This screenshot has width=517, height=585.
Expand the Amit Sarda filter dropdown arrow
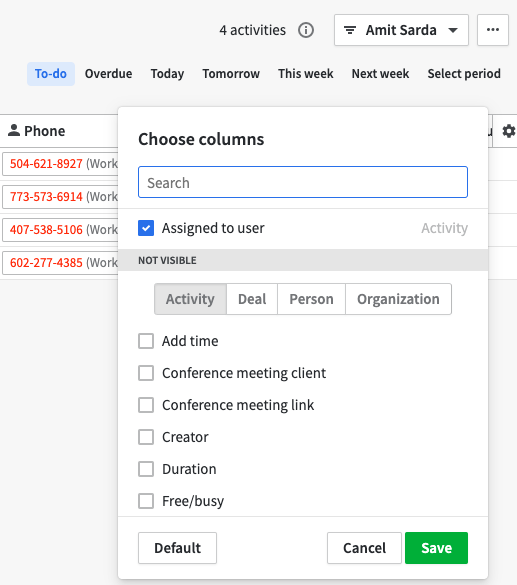453,30
